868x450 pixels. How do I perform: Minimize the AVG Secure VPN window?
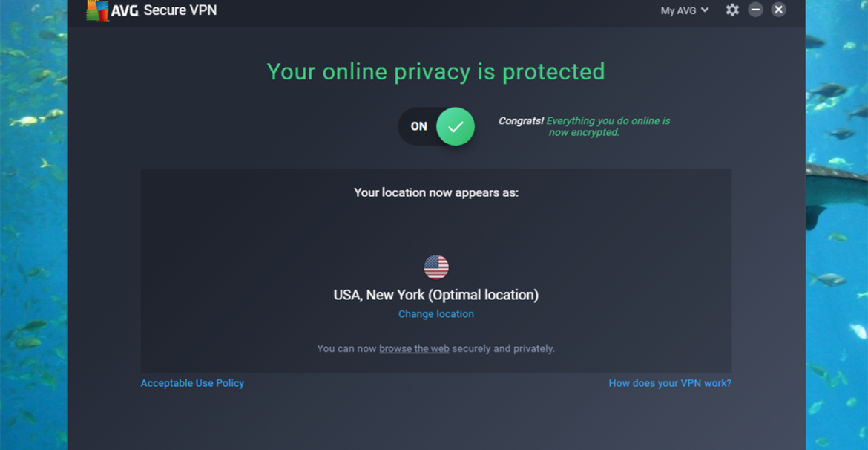(756, 10)
